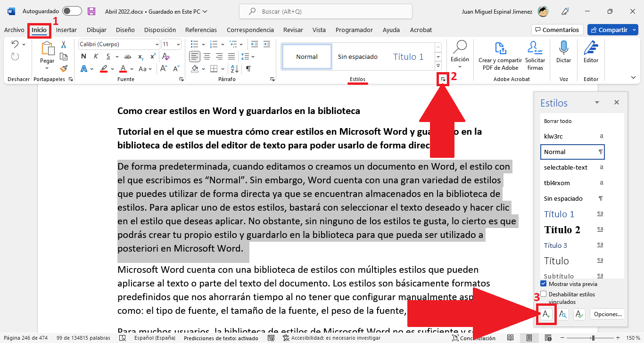Apply italic with the K button
The width and height of the screenshot is (644, 343).
(x=95, y=57)
